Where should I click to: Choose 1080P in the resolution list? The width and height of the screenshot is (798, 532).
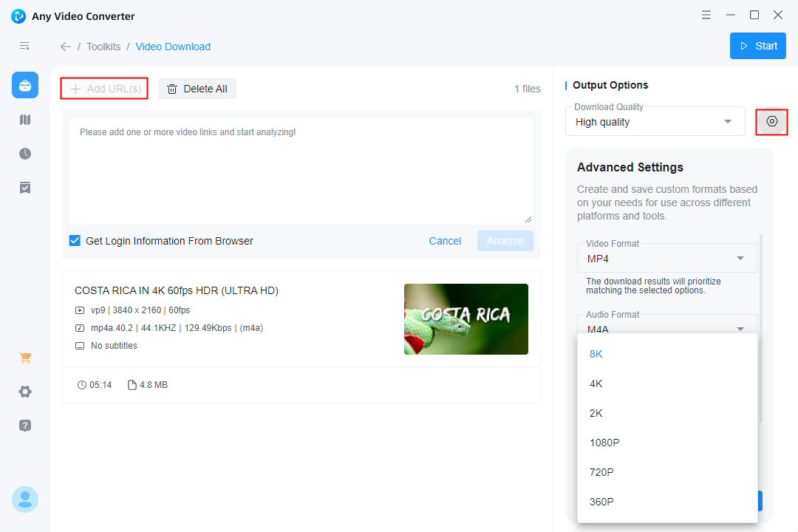click(x=604, y=443)
